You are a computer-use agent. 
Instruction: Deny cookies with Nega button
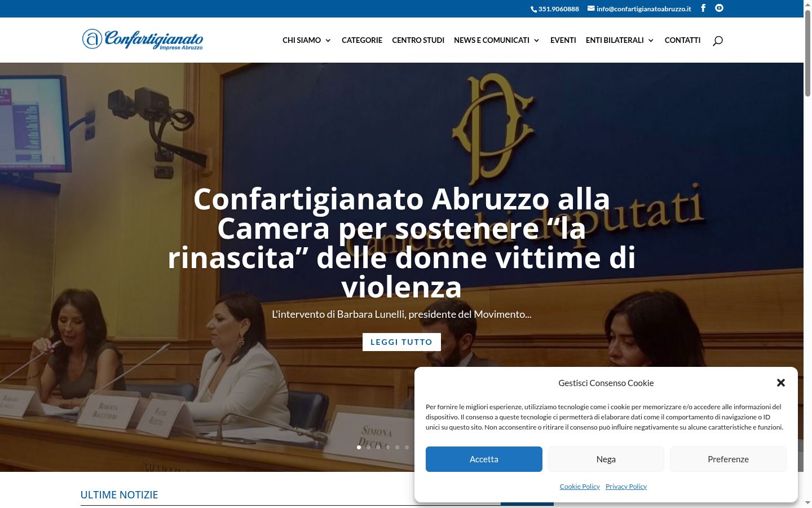(606, 459)
